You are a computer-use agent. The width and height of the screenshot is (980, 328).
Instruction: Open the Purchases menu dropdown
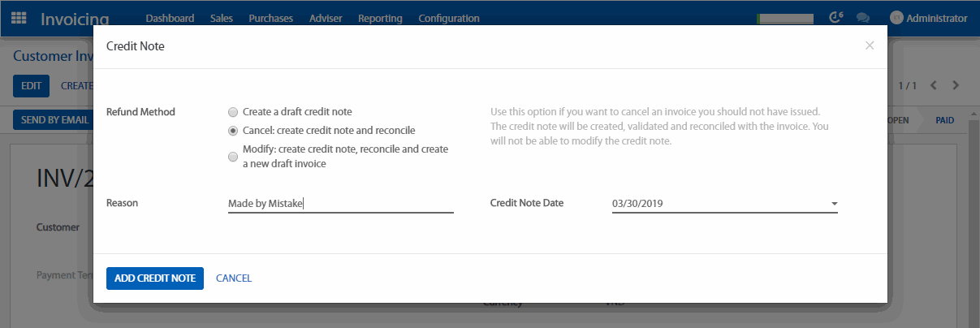pyautogui.click(x=270, y=18)
